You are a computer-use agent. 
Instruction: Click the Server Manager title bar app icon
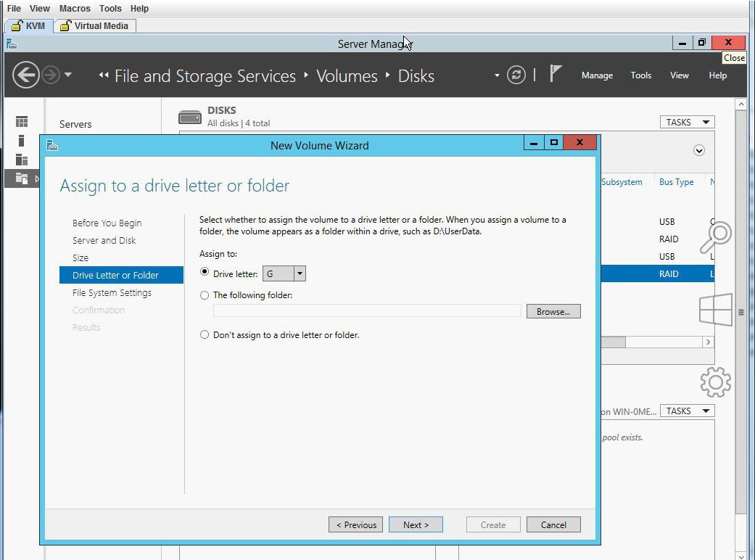tap(12, 44)
